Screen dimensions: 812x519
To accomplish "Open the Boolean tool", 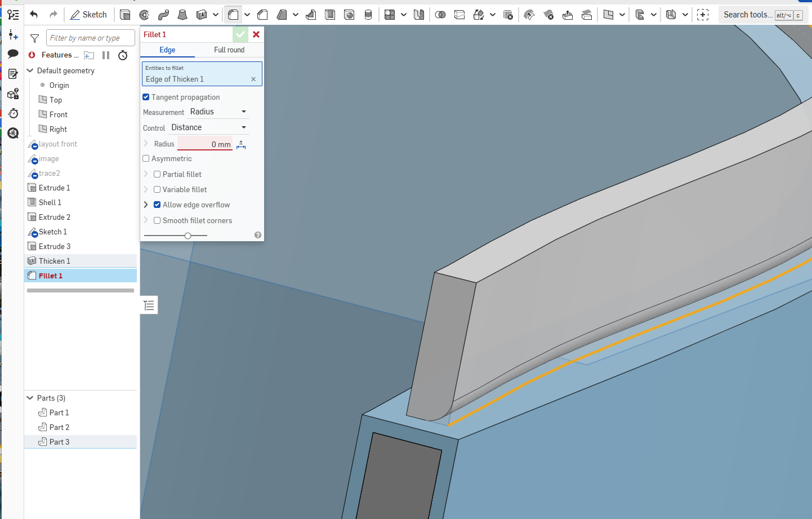I will (x=440, y=15).
